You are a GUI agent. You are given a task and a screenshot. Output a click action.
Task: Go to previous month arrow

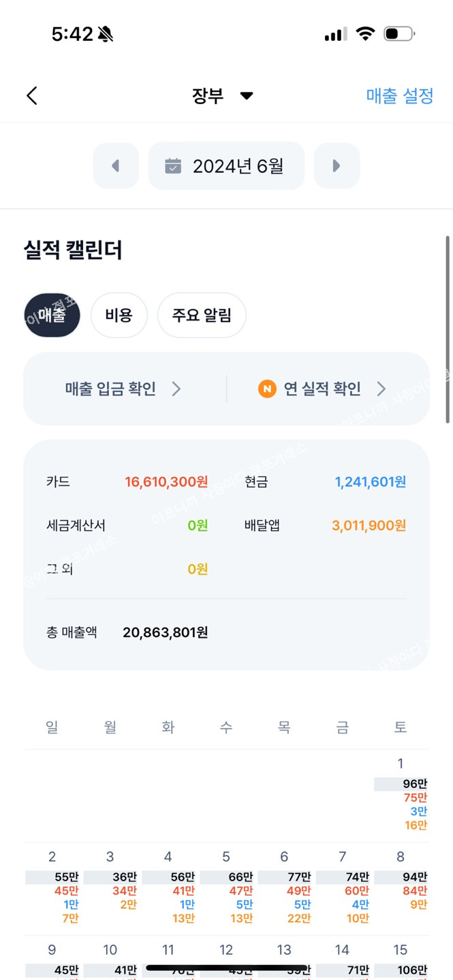tap(116, 165)
